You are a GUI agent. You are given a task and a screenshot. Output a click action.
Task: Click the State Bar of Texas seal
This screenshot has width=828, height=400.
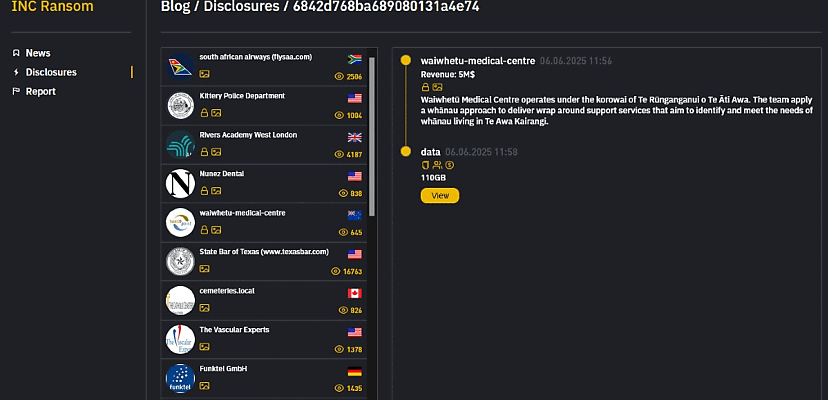(180, 262)
